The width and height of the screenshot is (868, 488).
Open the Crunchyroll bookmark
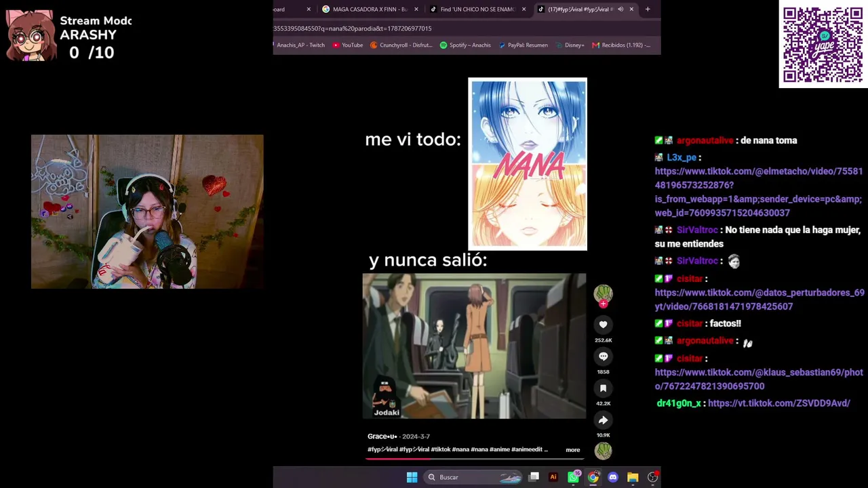(401, 45)
